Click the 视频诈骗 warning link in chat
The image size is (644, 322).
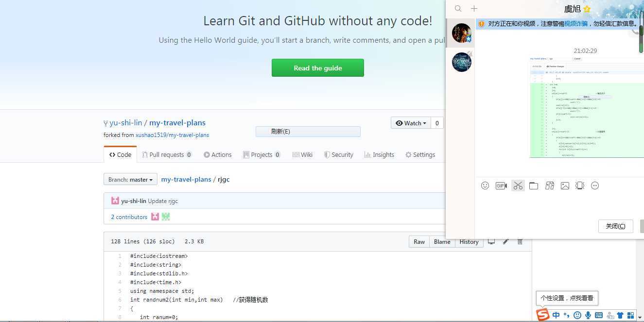(x=576, y=24)
